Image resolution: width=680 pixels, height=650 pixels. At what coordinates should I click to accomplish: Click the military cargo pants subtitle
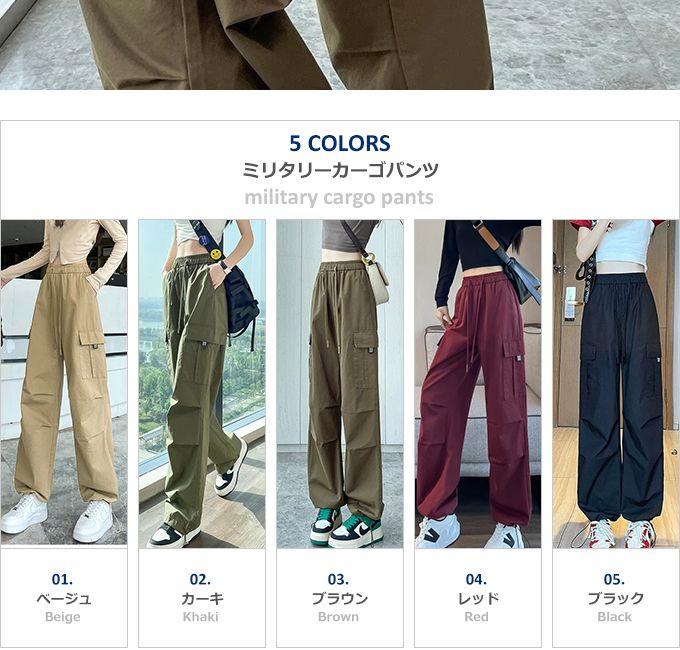pos(339,198)
